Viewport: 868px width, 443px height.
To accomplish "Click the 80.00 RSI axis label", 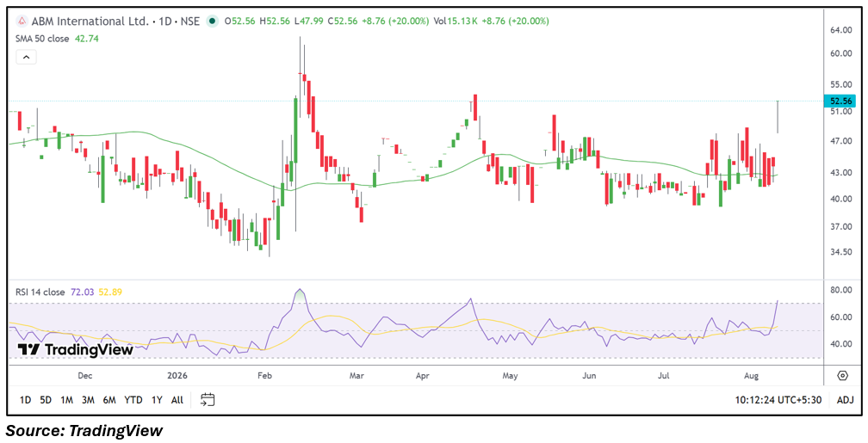I will pyautogui.click(x=840, y=290).
